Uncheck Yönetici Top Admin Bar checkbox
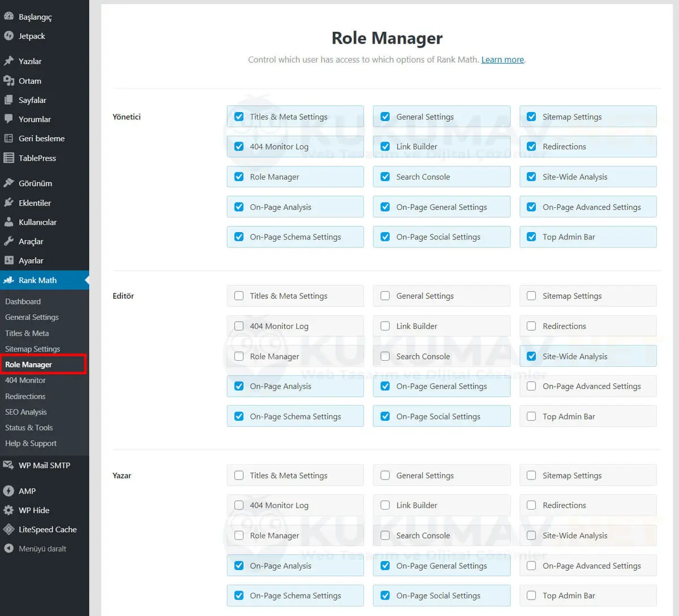Image resolution: width=679 pixels, height=616 pixels. (531, 237)
